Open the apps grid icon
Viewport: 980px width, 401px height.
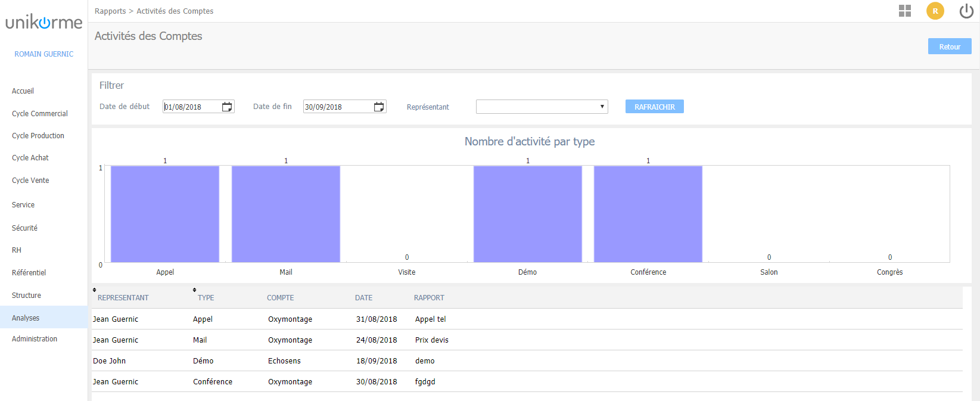pos(905,11)
